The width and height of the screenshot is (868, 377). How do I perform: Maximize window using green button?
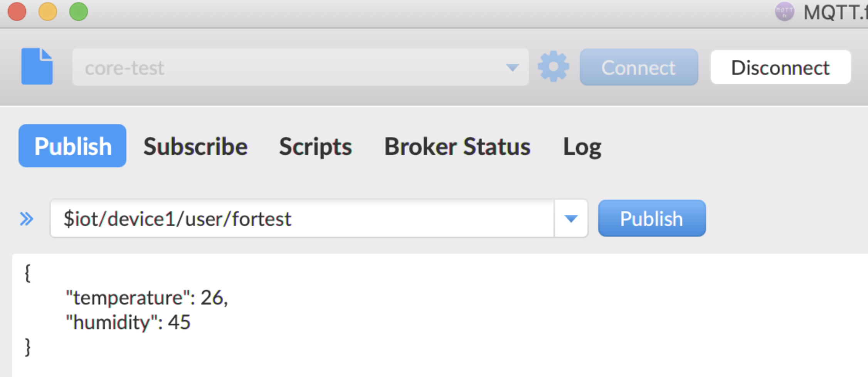click(79, 12)
